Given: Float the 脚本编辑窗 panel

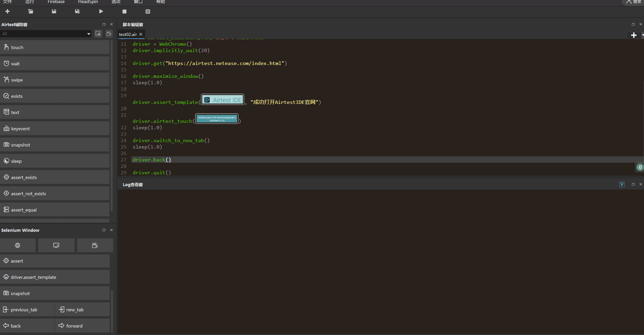Looking at the screenshot, I should (633, 24).
